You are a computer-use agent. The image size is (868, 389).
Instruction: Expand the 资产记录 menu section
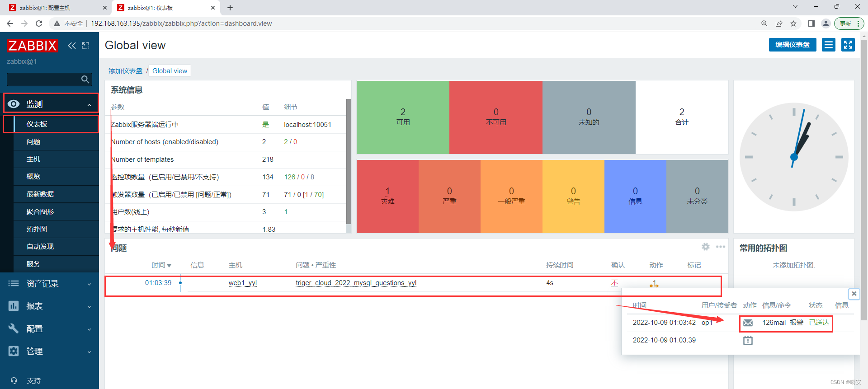point(50,284)
